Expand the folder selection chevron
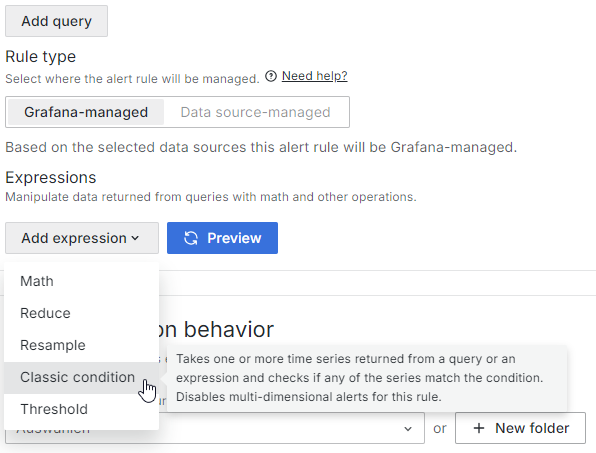 pyautogui.click(x=408, y=429)
